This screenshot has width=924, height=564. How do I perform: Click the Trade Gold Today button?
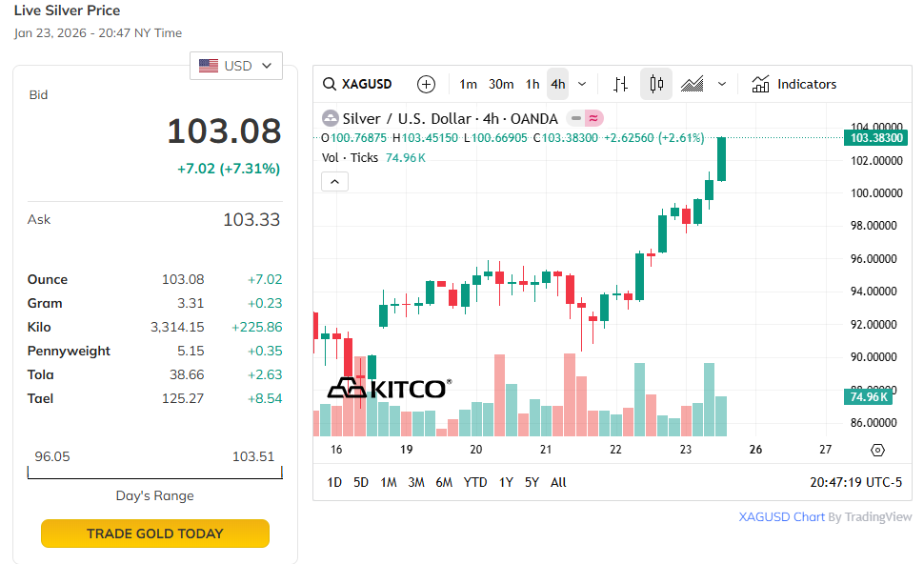(x=155, y=534)
